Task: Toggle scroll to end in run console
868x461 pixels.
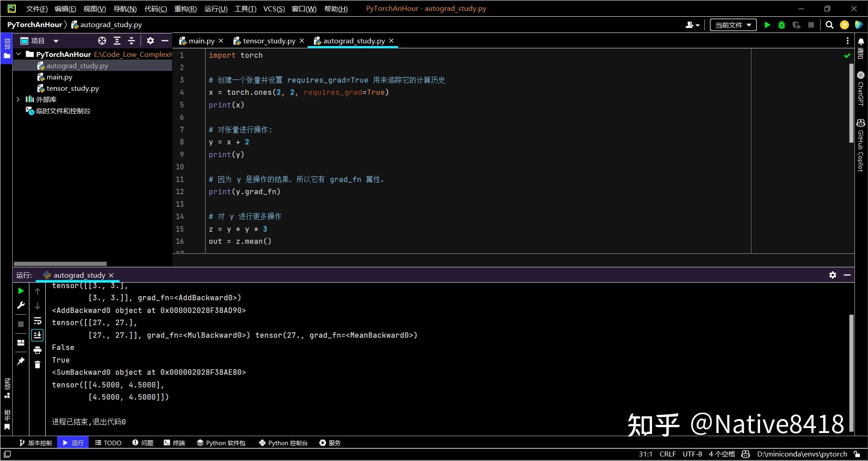Action: click(38, 335)
